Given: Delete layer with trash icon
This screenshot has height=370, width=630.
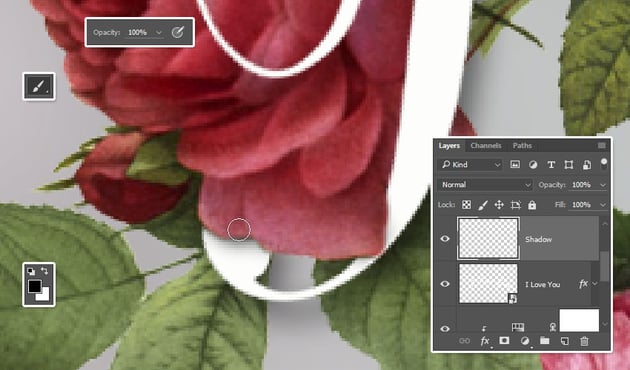Looking at the screenshot, I should click(584, 341).
